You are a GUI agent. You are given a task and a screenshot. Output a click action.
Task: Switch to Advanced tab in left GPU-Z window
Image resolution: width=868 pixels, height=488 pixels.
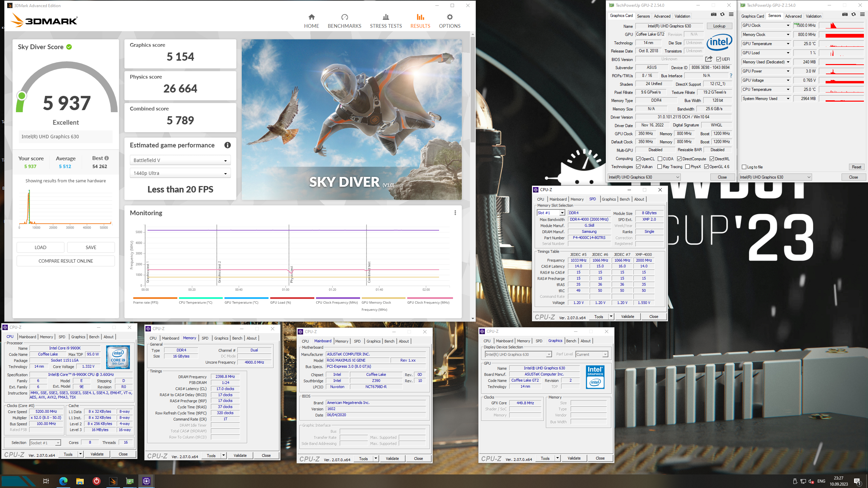pos(662,16)
